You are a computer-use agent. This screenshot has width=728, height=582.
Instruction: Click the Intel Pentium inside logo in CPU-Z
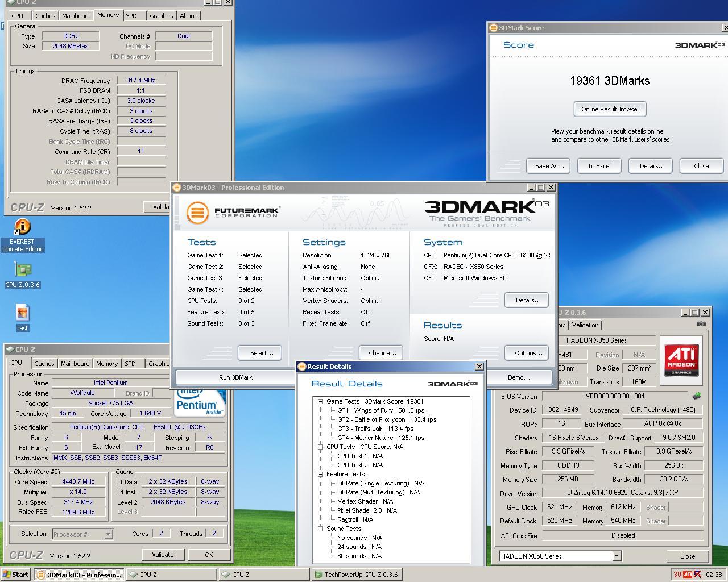pos(199,402)
